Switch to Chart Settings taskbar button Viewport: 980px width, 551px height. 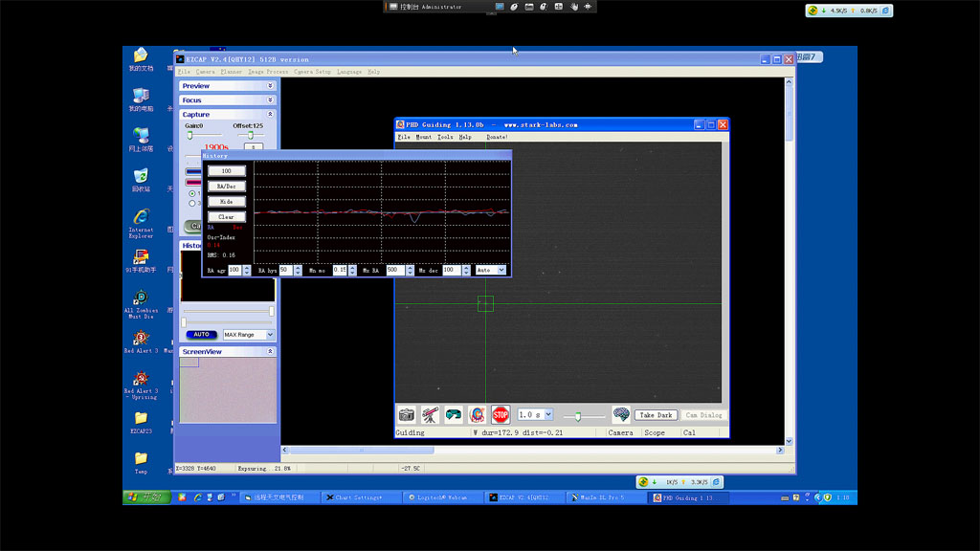pos(361,497)
